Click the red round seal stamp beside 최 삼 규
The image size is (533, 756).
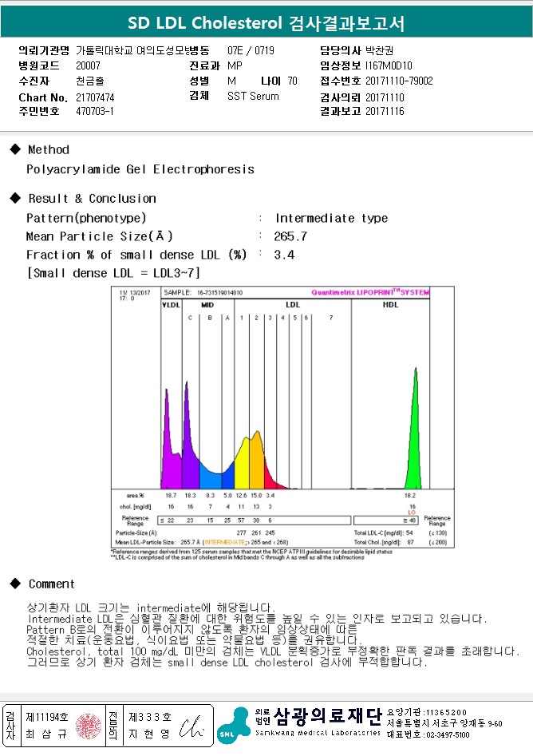89,726
